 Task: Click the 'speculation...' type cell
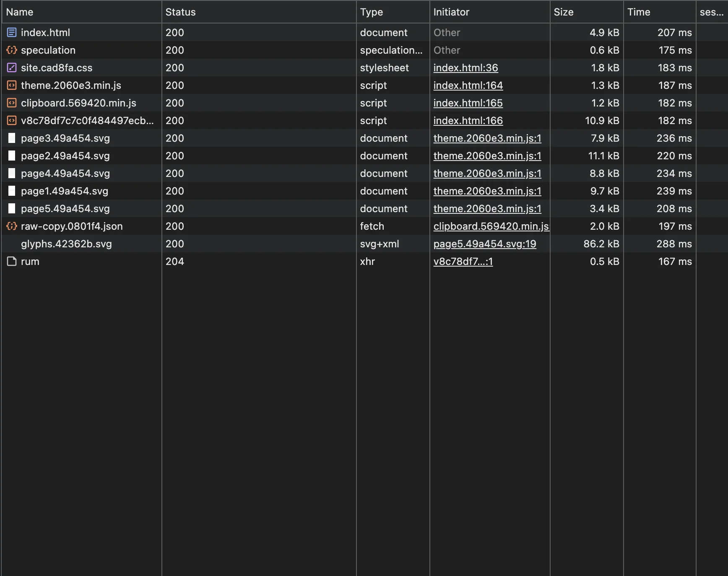pos(391,50)
